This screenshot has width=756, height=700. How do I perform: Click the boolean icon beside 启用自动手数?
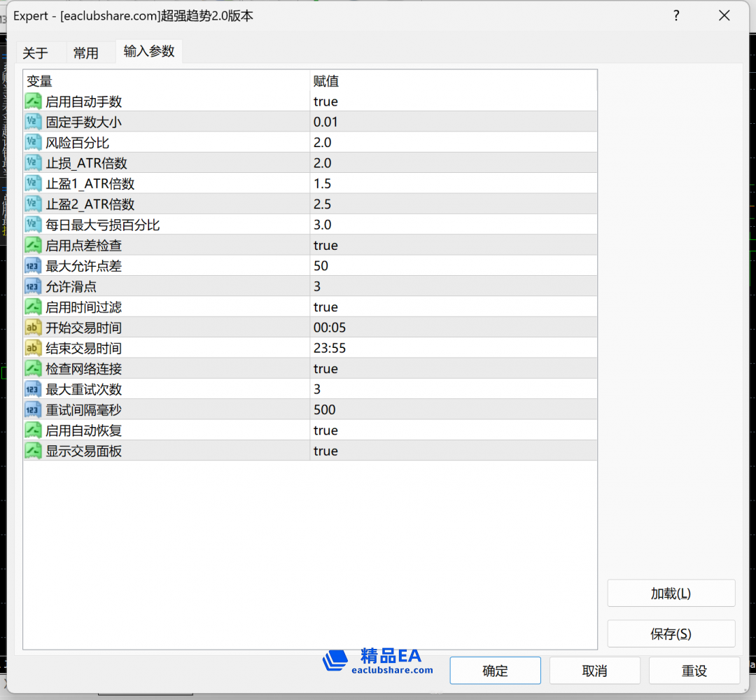[x=33, y=101]
